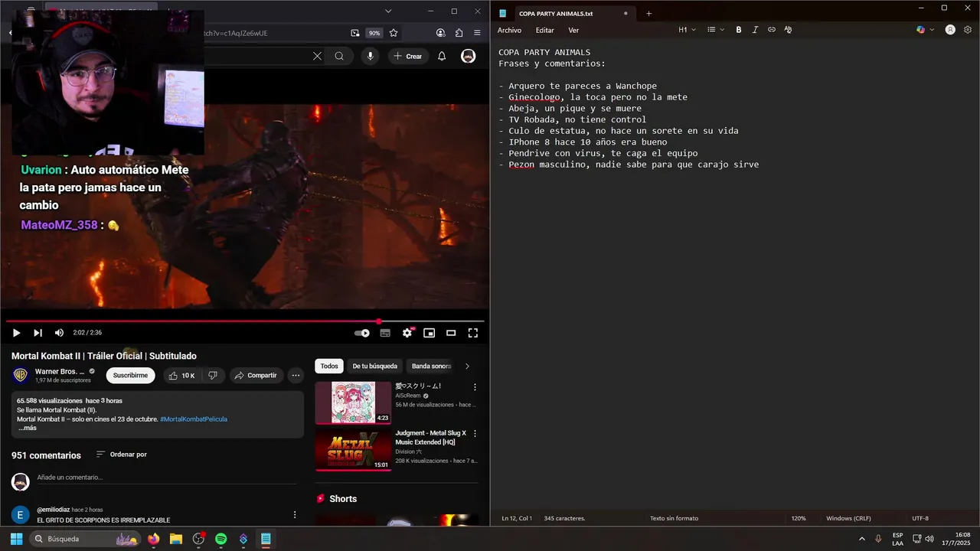
Task: Dislike the Mortal Kombat II trailer
Action: pyautogui.click(x=213, y=376)
